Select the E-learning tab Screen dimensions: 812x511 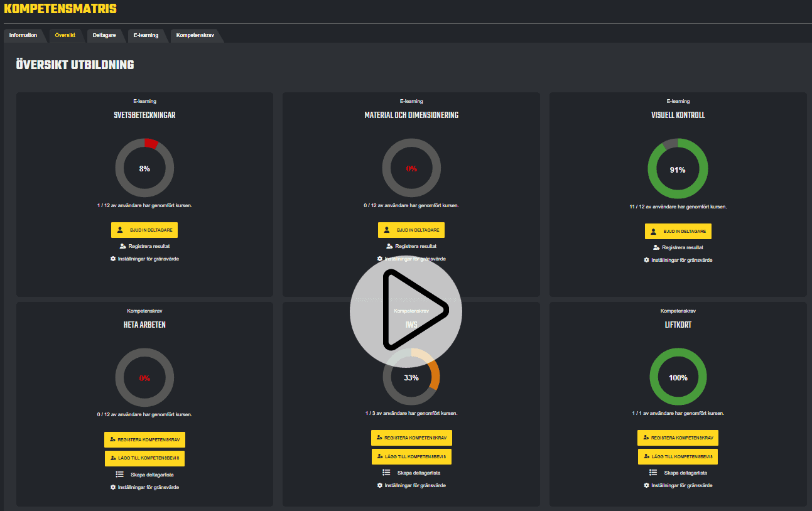click(146, 35)
